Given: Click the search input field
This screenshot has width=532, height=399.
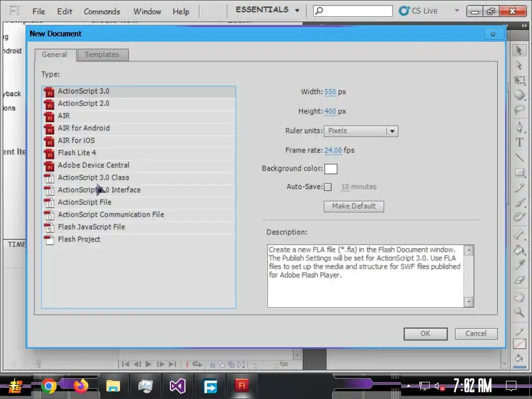Looking at the screenshot, I should click(353, 11).
